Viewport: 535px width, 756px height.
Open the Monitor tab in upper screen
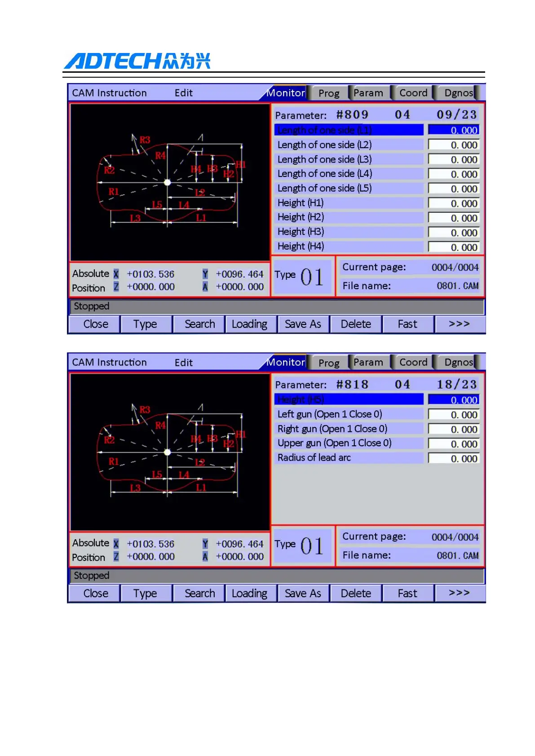click(285, 93)
